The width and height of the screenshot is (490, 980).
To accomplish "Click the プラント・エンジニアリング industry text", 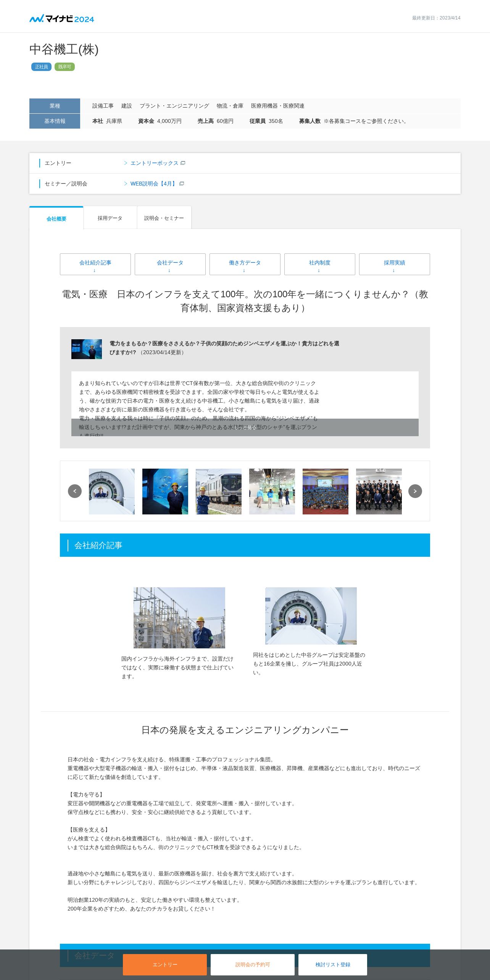I will pyautogui.click(x=174, y=106).
